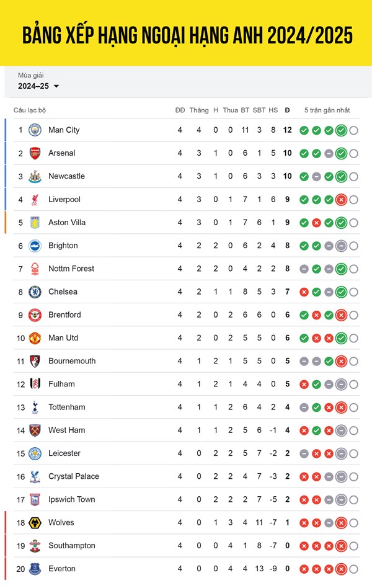The width and height of the screenshot is (372, 588).
Task: Click the Liverpool club crest
Action: click(35, 200)
